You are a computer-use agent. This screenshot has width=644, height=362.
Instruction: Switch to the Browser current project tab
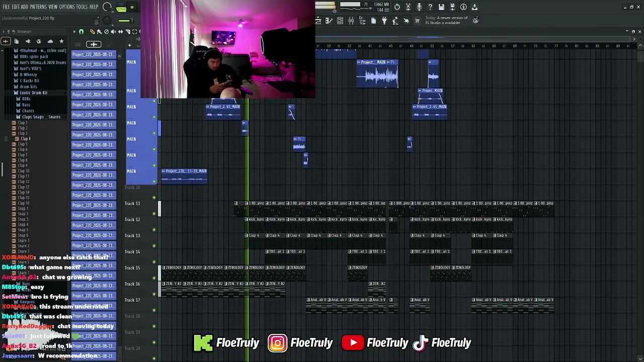(17, 41)
